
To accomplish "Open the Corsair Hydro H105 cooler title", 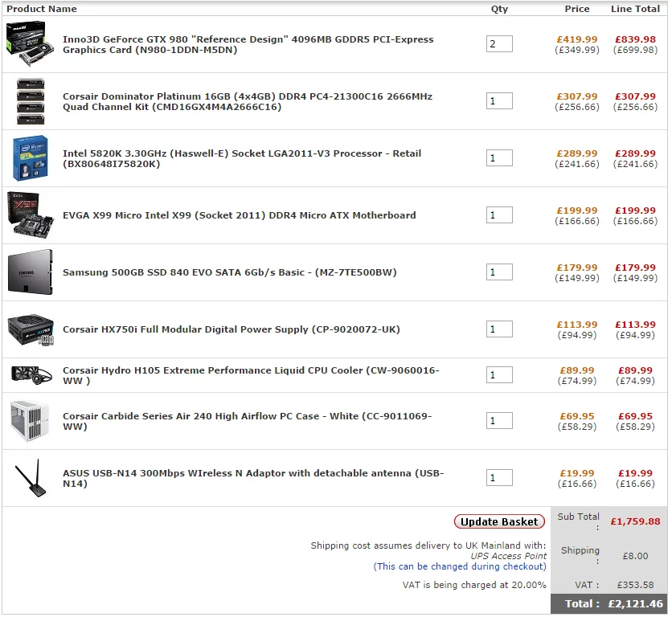I will [x=251, y=375].
